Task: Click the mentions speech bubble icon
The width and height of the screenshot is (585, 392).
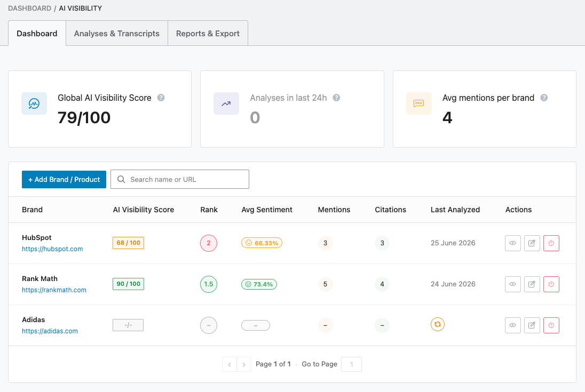Action: click(418, 103)
